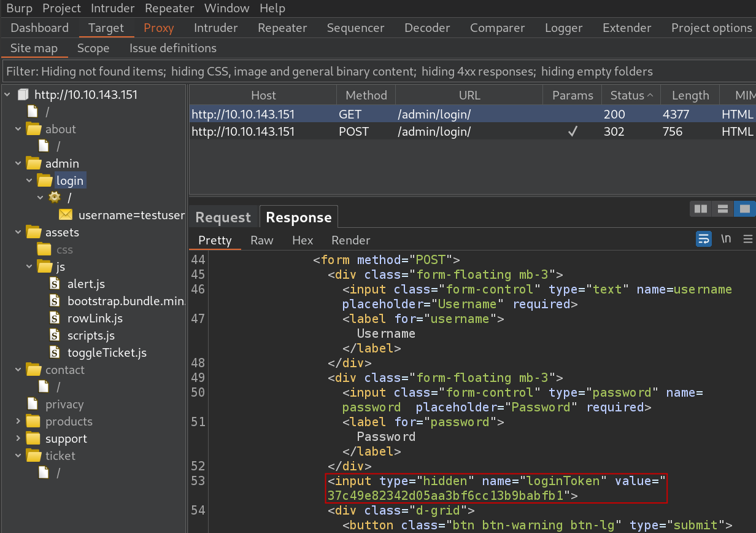This screenshot has height=533, width=756.
Task: Switch to the Sequencer tab
Action: pyautogui.click(x=356, y=28)
